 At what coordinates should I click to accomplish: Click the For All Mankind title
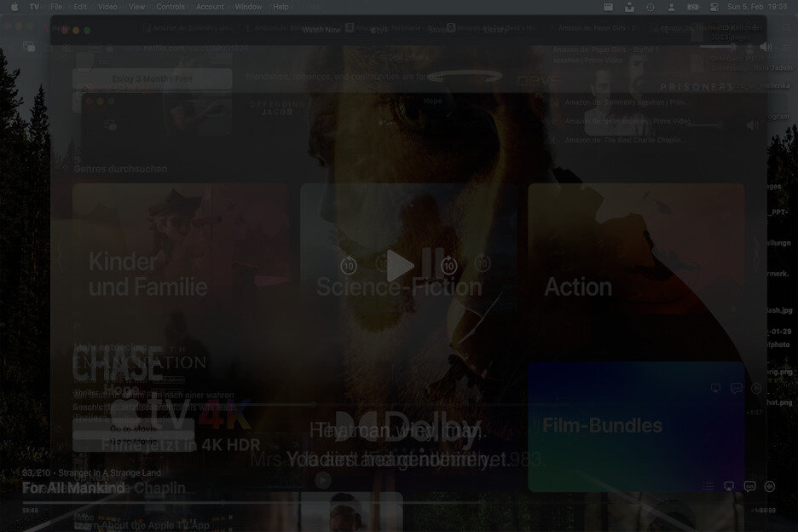tap(73, 488)
